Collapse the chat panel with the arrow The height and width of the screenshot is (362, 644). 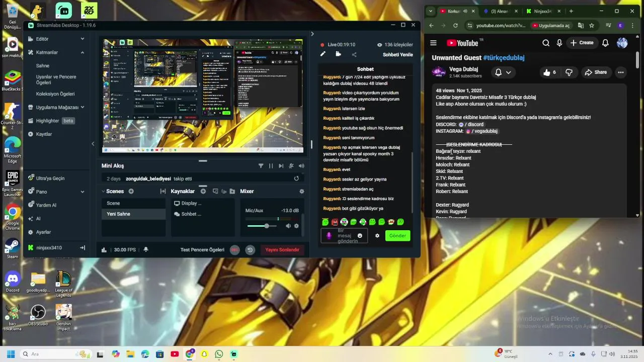[x=312, y=34]
